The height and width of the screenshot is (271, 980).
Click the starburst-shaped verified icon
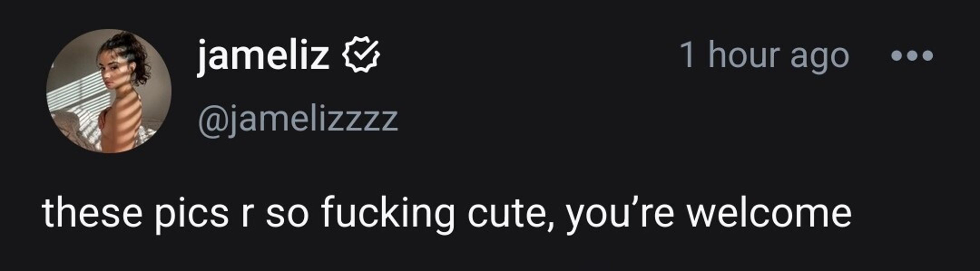click(361, 55)
